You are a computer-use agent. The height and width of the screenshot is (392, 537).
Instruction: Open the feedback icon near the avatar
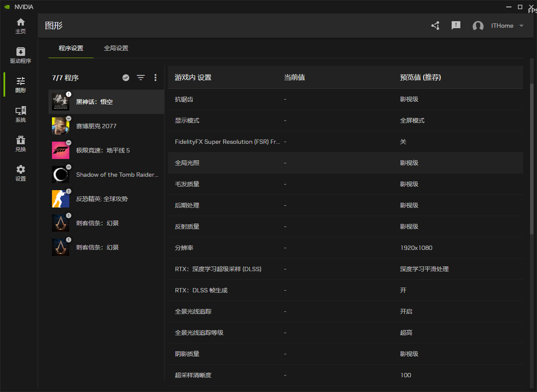coord(456,26)
